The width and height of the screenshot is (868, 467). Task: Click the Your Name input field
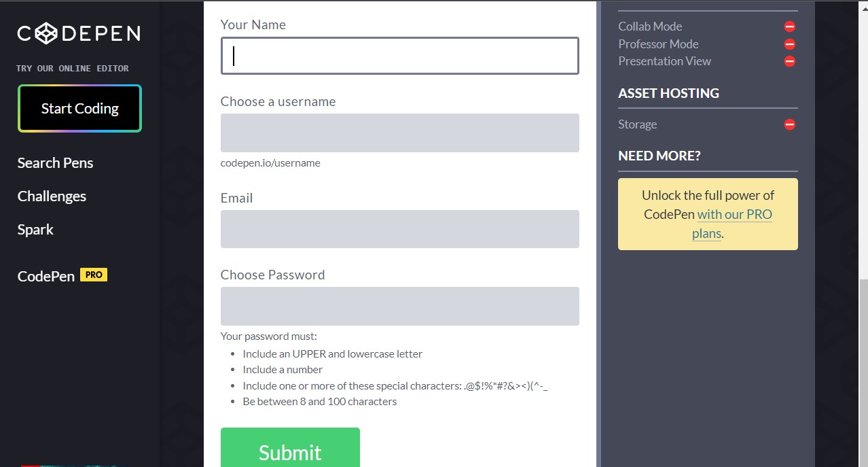pos(399,56)
